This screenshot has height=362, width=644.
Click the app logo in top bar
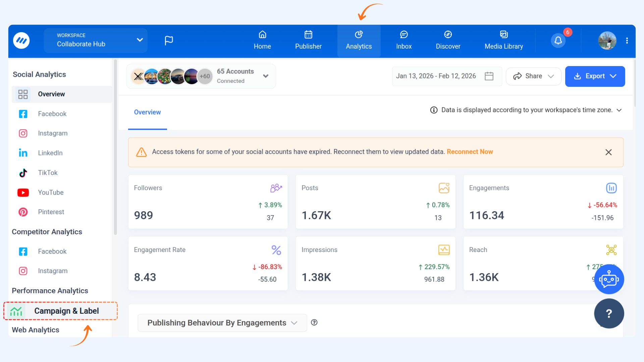click(x=21, y=41)
